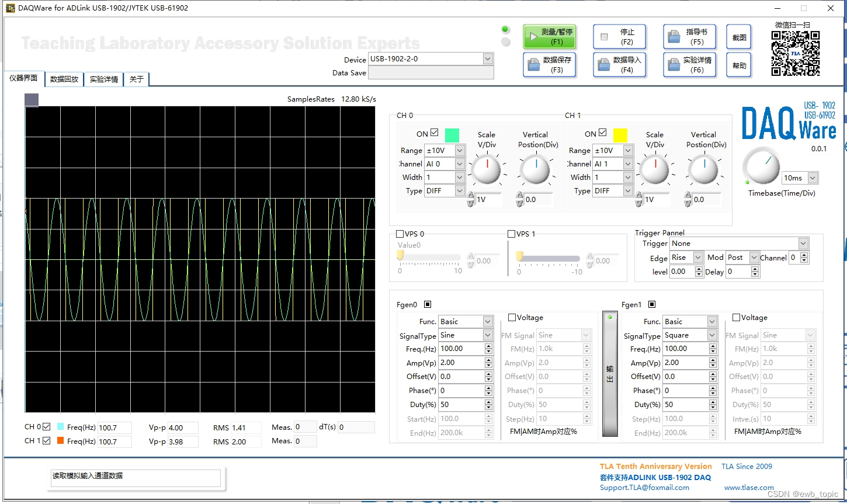Click the 帮助 help button

739,65
